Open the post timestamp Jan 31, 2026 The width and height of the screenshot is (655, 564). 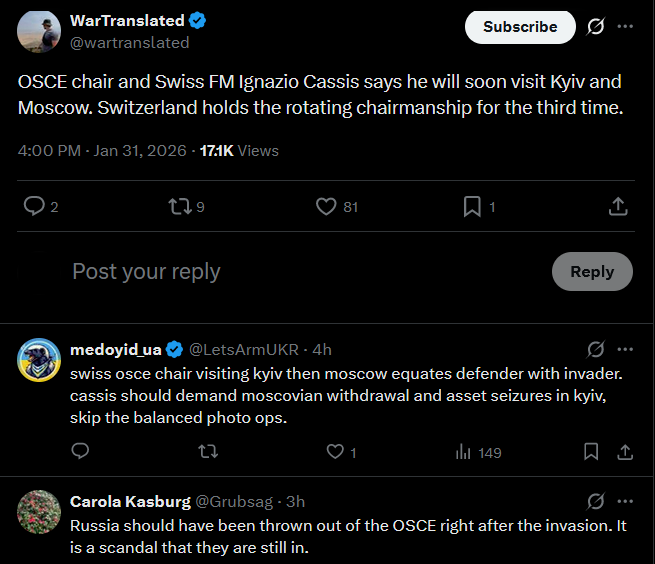coord(139,151)
